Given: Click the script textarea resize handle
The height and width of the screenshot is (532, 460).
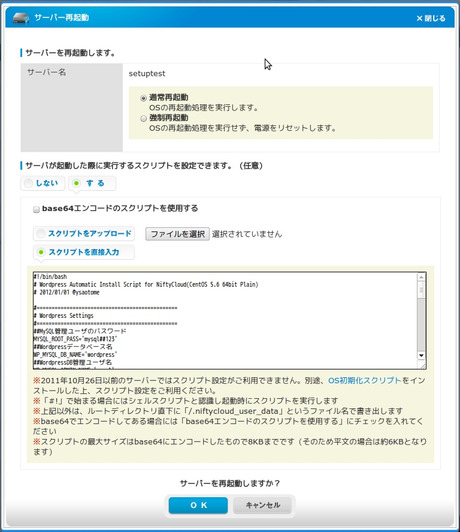Looking at the screenshot, I should (x=423, y=365).
